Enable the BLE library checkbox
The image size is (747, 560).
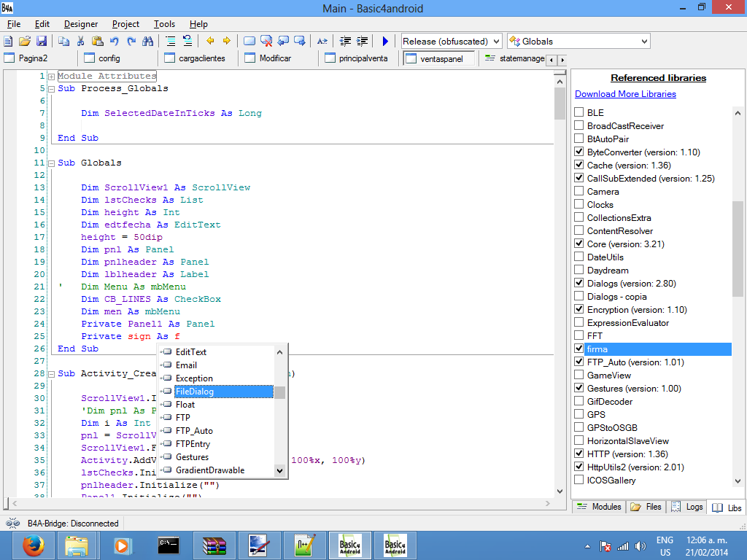(579, 113)
